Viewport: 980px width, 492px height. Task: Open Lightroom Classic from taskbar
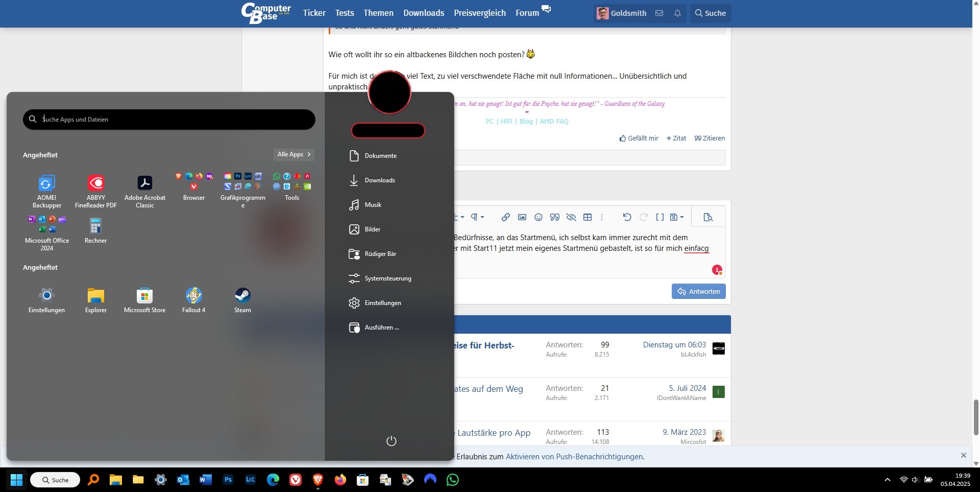click(x=250, y=480)
